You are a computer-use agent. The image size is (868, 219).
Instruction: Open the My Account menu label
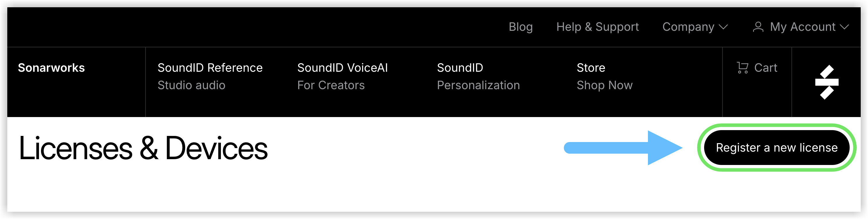[x=802, y=27]
